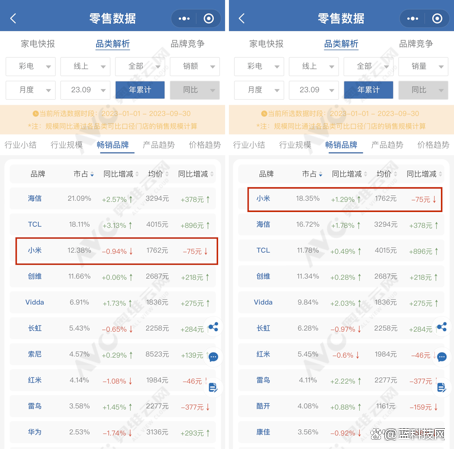Viewport: 454px width, 450px height.
Task: Click the share icon in left panel
Action: [213, 327]
